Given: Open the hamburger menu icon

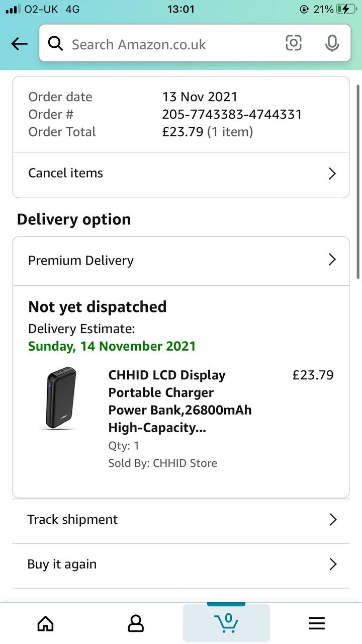Looking at the screenshot, I should 317,624.
